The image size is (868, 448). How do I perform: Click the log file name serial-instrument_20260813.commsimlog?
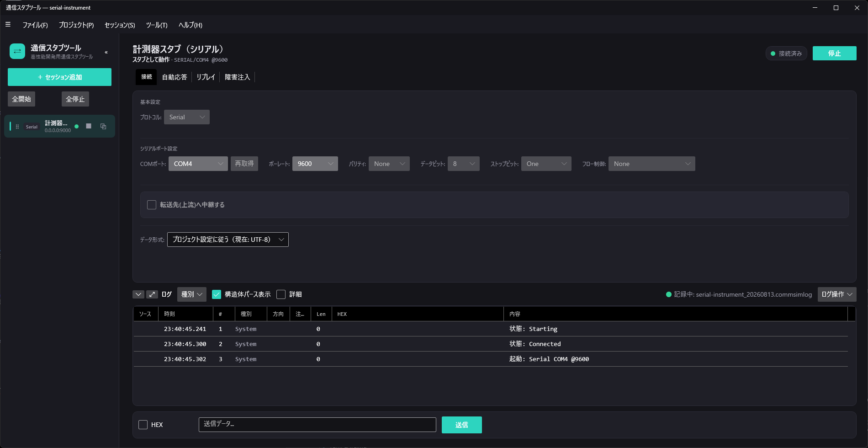coord(754,294)
